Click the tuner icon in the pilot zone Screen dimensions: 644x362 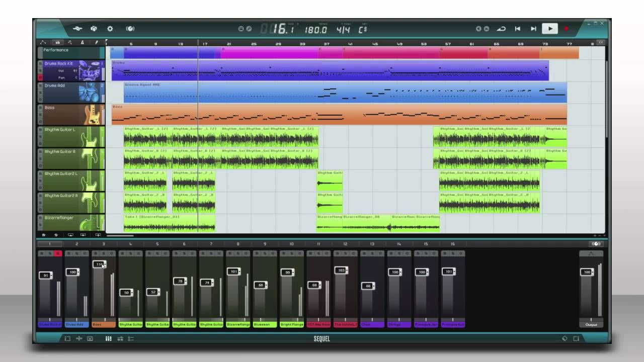130,29
